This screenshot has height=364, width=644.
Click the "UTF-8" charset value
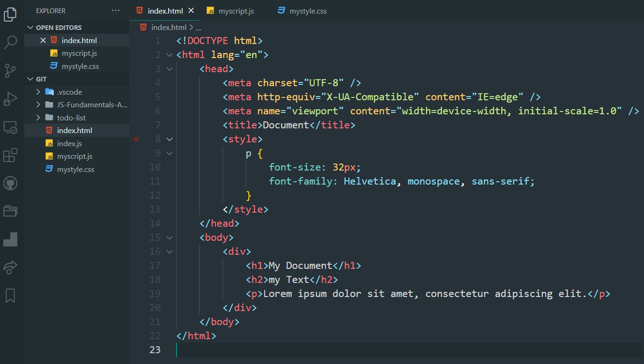pyautogui.click(x=324, y=83)
